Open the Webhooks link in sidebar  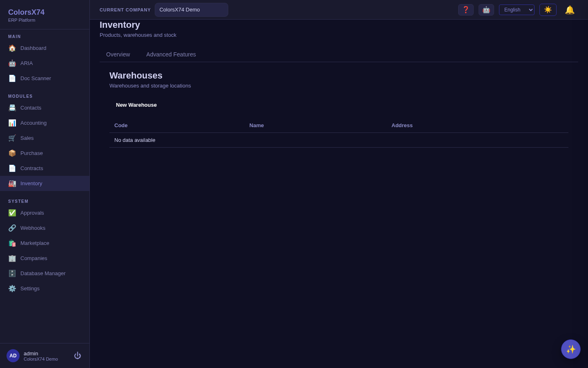45,228
